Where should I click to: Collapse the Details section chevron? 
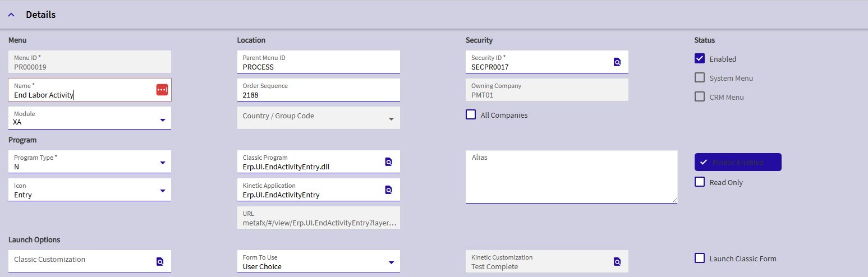[11, 15]
